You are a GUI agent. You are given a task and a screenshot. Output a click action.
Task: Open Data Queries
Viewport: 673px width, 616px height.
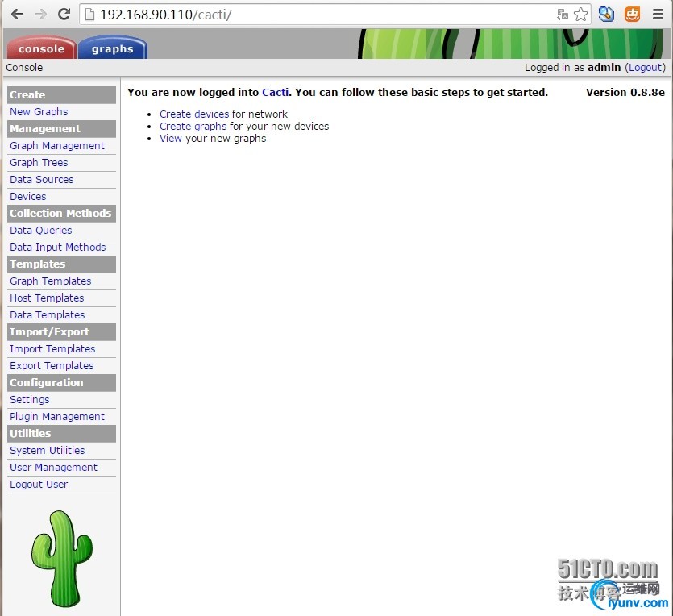tap(41, 230)
